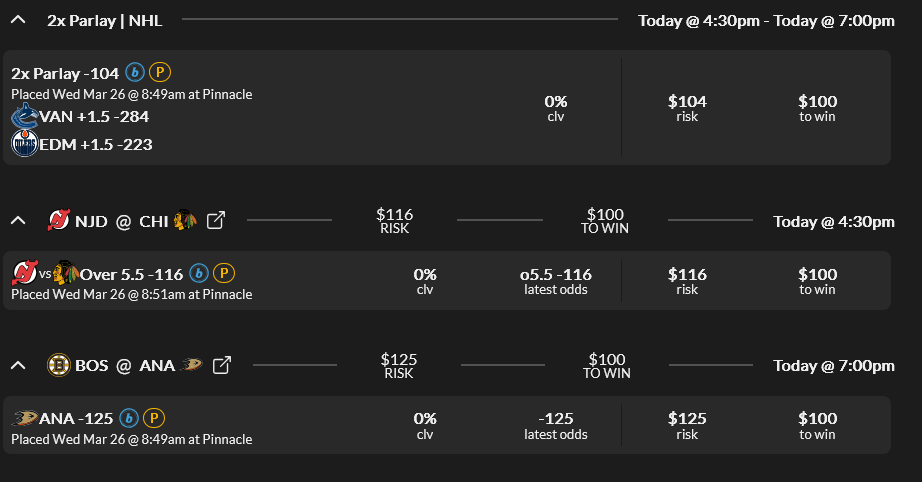Click the Vancouver Canucks logo in parlay
Image resolution: width=922 pixels, height=482 pixels.
(x=24, y=117)
